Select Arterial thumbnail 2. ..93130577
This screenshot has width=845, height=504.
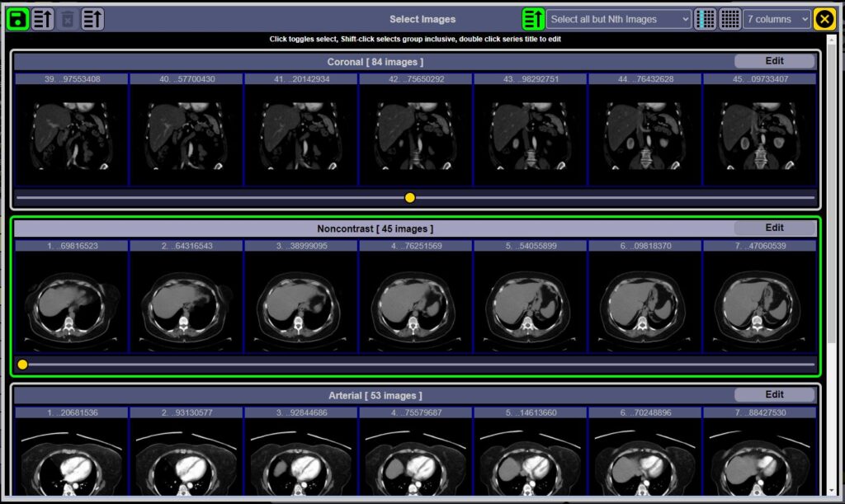(186, 452)
